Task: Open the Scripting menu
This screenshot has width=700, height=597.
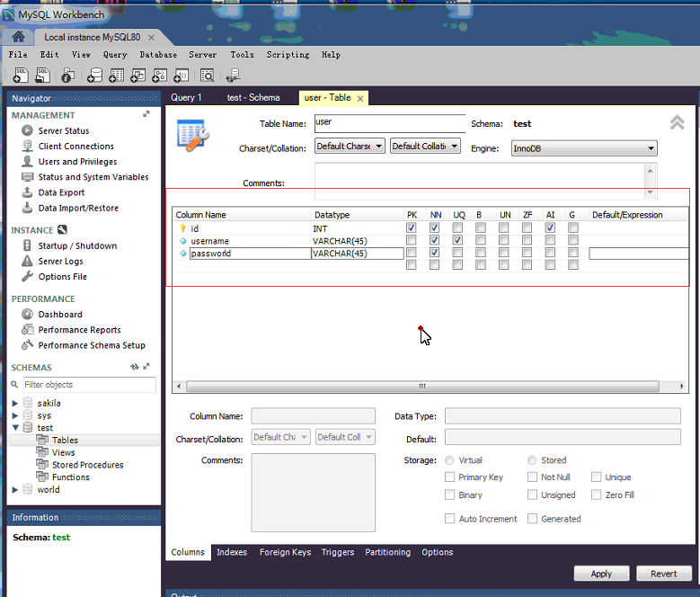Action: point(288,55)
